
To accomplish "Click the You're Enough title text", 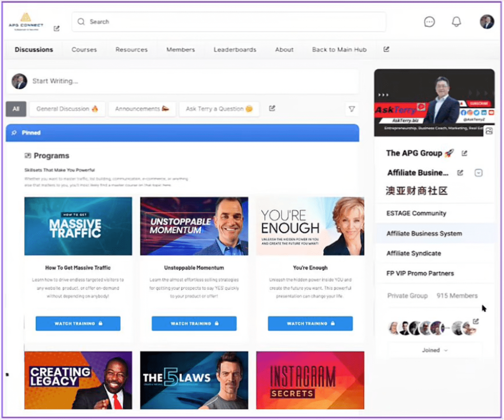I will (x=310, y=268).
